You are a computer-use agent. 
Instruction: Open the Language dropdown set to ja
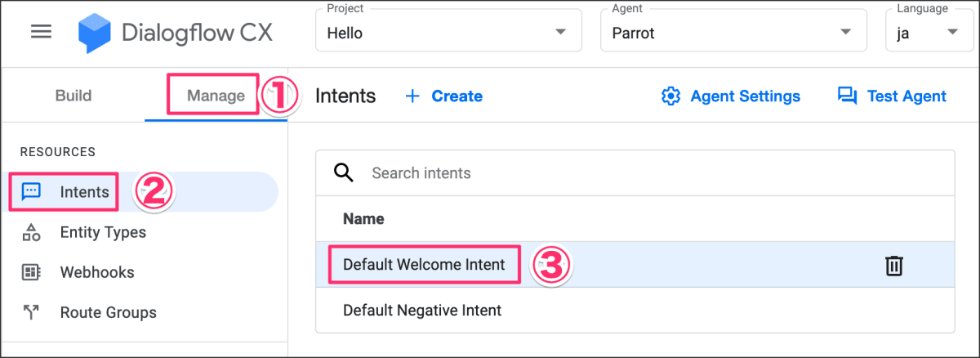point(952,33)
